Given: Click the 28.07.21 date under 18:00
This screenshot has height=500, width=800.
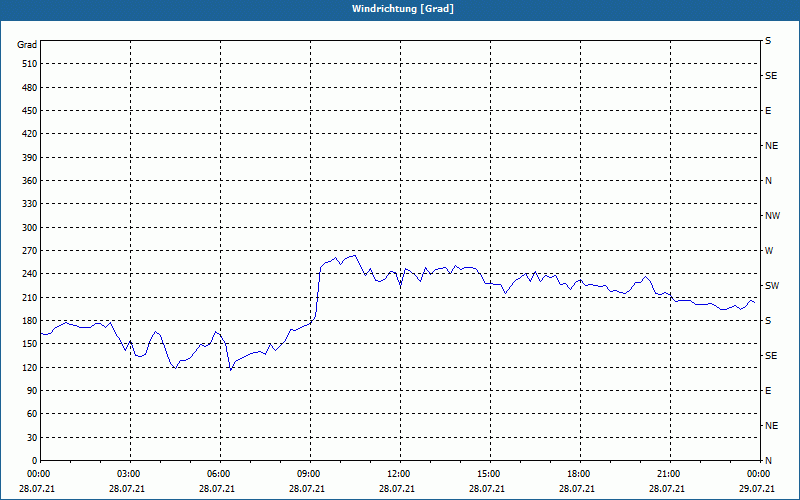Looking at the screenshot, I should [577, 489].
